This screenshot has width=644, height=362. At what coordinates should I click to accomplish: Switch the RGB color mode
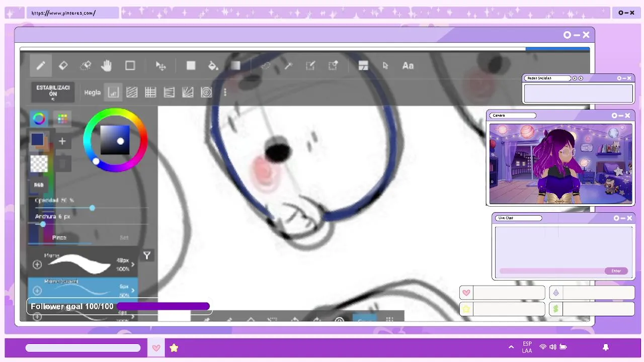[39, 185]
